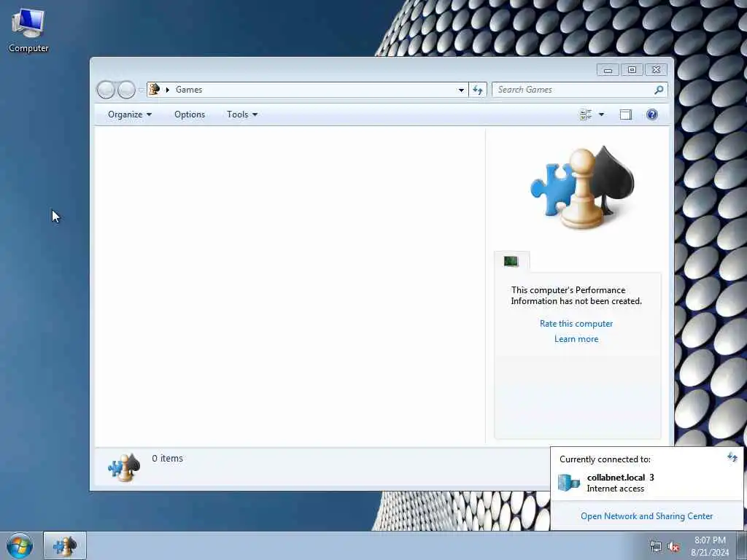Viewport: 747px width, 560px height.
Task: Click the Options toolbar item
Action: (x=190, y=114)
